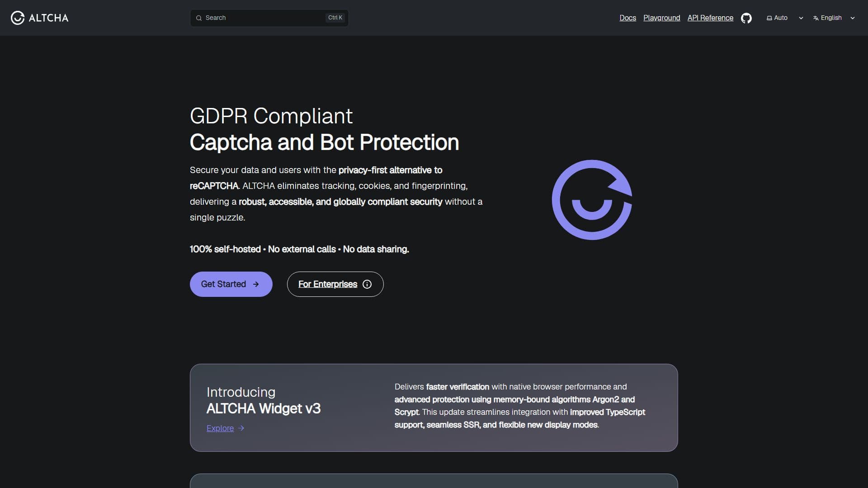Click the laptop icon beside Auto
The image size is (868, 488).
coord(769,18)
